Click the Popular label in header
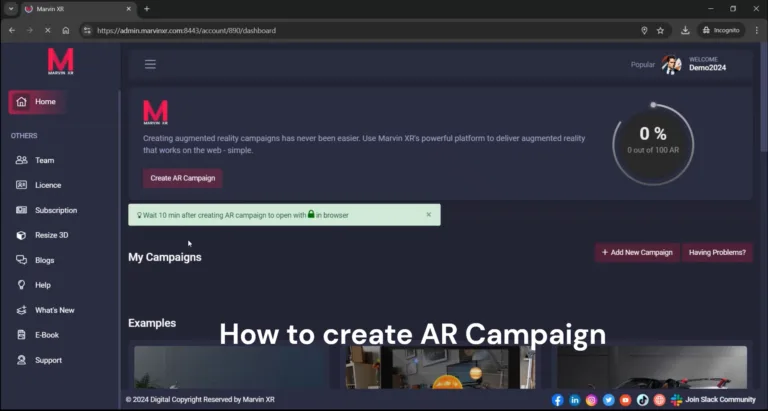The width and height of the screenshot is (768, 411). (x=643, y=65)
